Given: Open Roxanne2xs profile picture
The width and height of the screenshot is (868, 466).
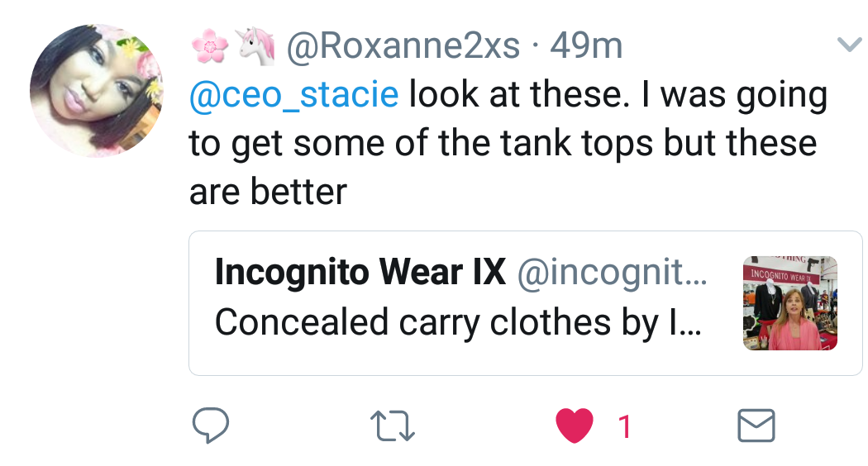Looking at the screenshot, I should (96, 91).
